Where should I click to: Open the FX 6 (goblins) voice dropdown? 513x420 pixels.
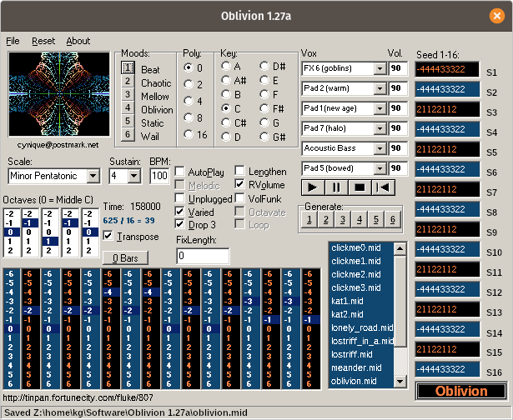[380, 68]
